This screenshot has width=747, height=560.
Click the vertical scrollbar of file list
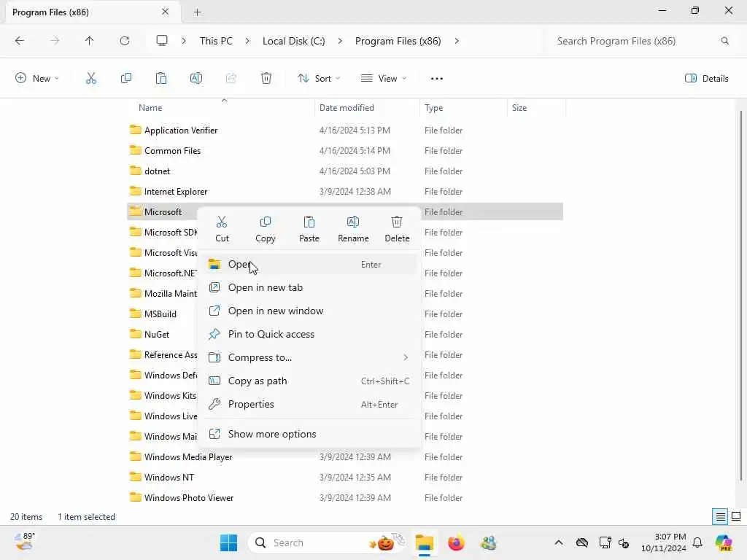[x=741, y=295]
